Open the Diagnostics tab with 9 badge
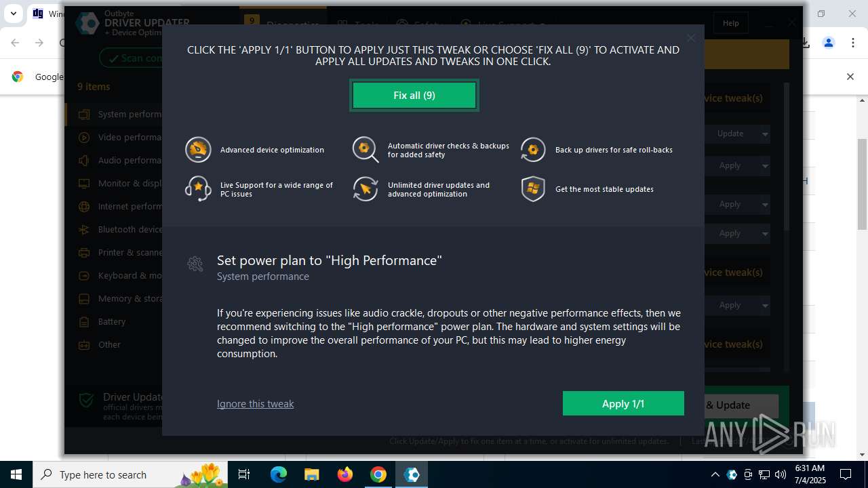Image resolution: width=868 pixels, height=488 pixels. 282,23
